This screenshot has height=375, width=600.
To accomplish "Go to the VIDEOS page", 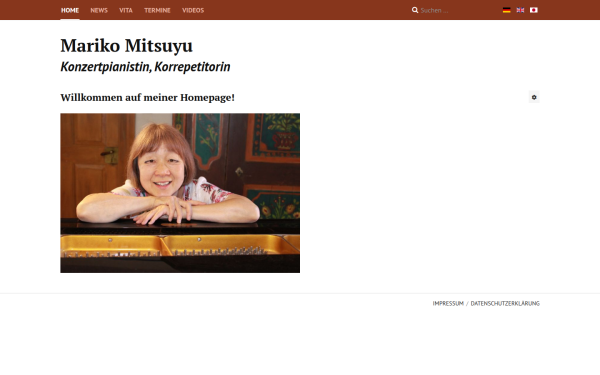I will point(193,10).
